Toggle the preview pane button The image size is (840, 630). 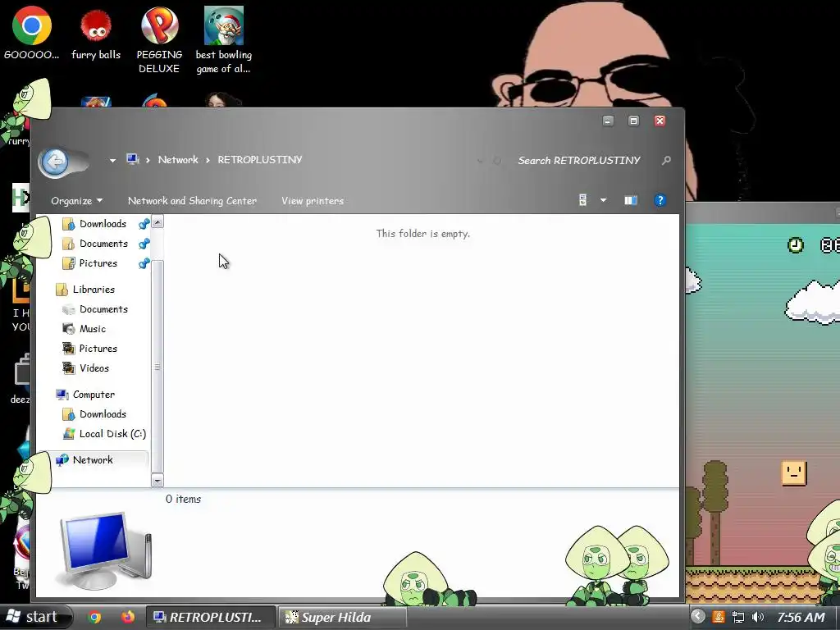click(x=631, y=200)
